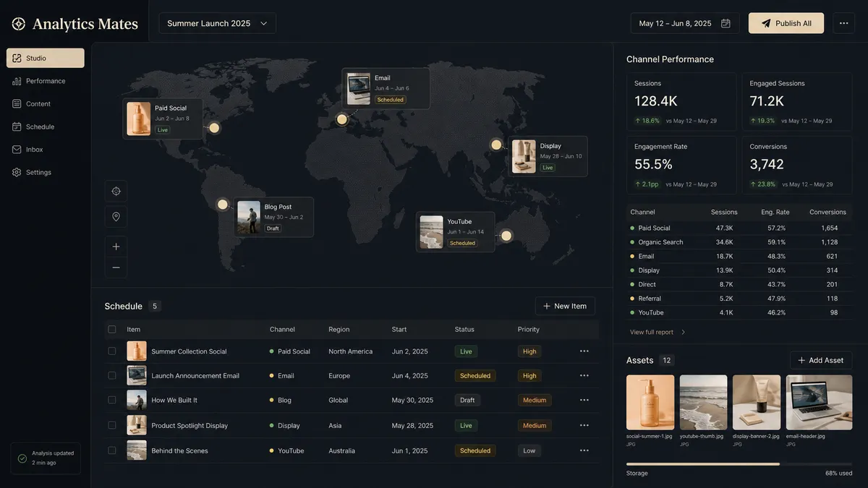
Task: Click the Paid Social map marker dot
Action: click(x=214, y=128)
